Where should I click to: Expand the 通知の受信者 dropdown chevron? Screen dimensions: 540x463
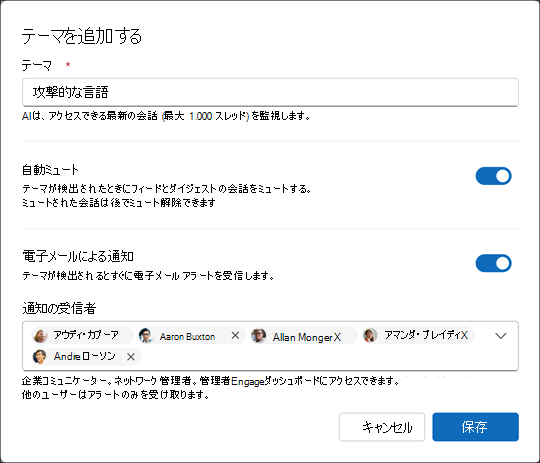[x=500, y=336]
